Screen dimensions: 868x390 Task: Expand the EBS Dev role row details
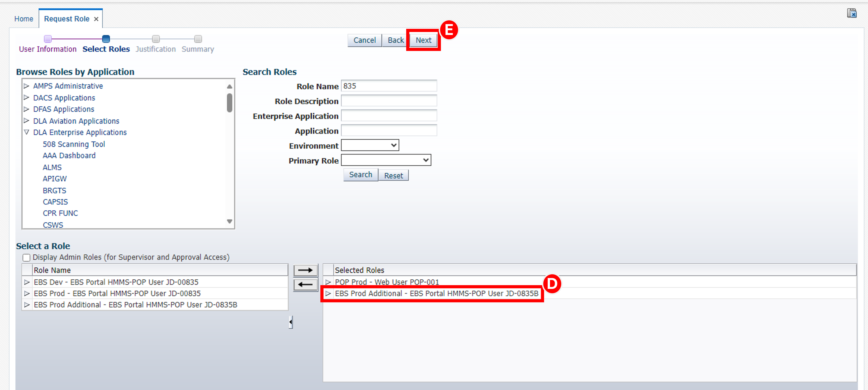pos(27,282)
